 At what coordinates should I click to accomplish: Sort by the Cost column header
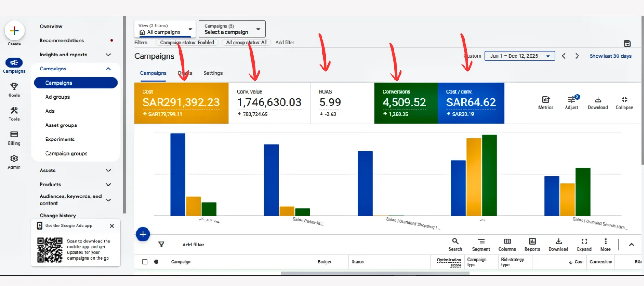576,262
